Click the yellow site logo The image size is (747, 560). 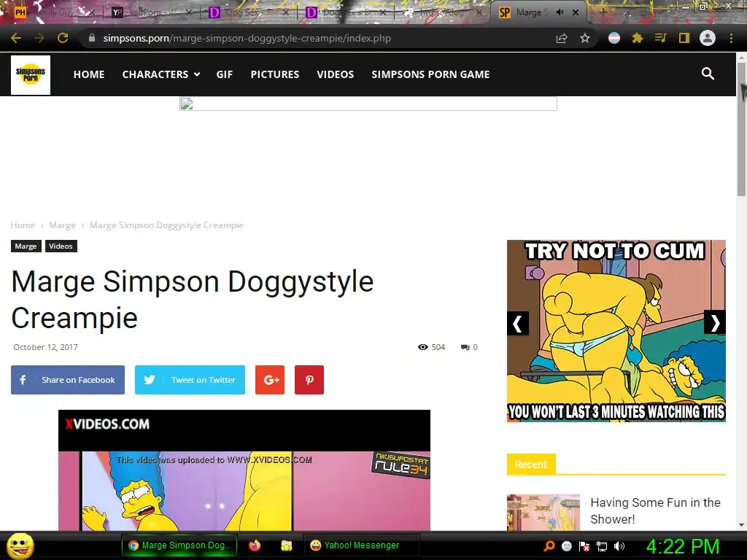pos(31,75)
